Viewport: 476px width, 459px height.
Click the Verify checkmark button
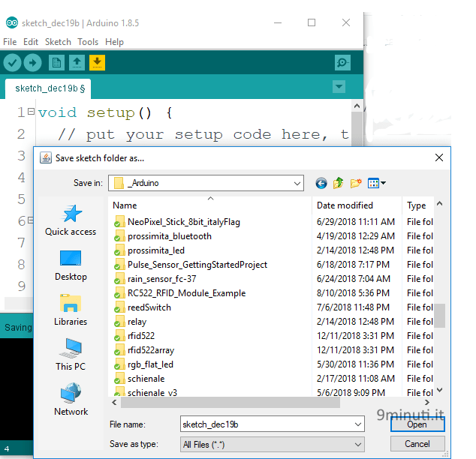click(x=12, y=63)
